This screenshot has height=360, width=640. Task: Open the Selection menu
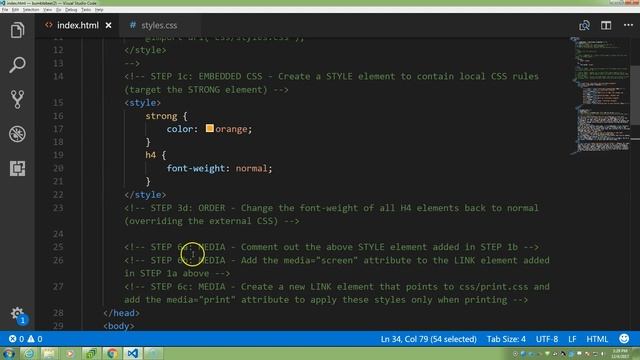click(x=31, y=9)
